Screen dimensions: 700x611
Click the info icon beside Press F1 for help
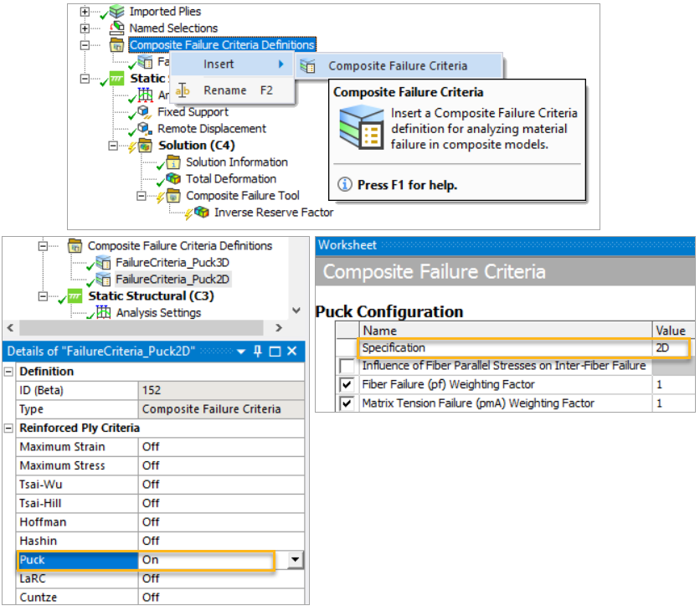[x=345, y=184]
